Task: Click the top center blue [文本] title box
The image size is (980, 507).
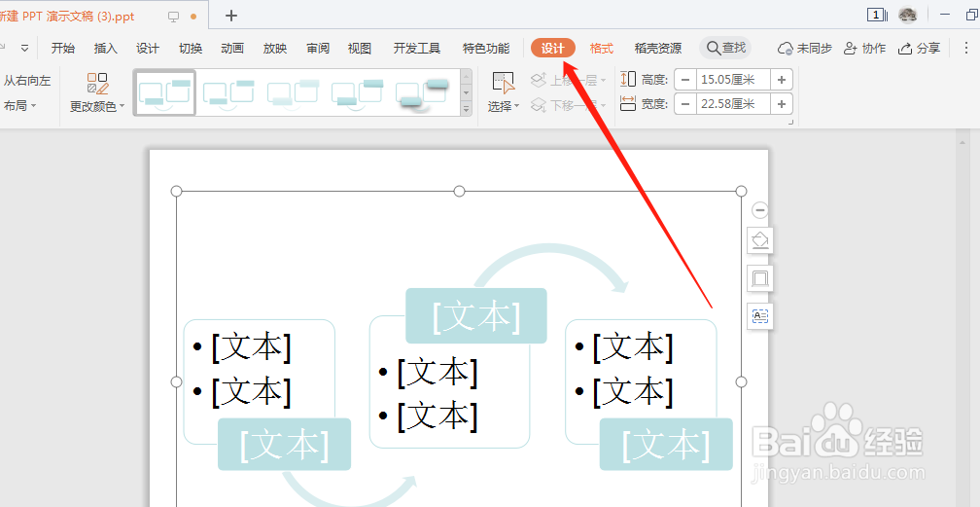Action: point(476,316)
